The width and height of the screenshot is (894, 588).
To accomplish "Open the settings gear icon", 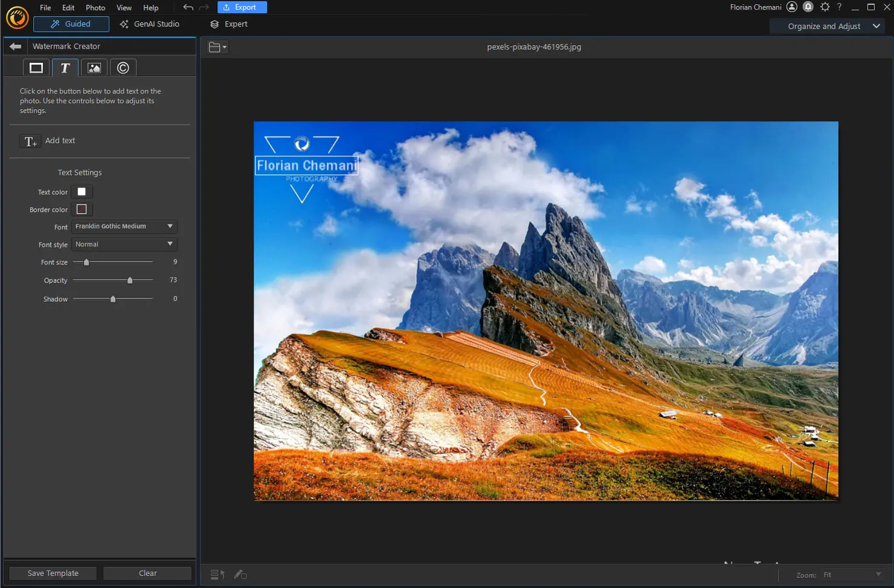I will [825, 7].
